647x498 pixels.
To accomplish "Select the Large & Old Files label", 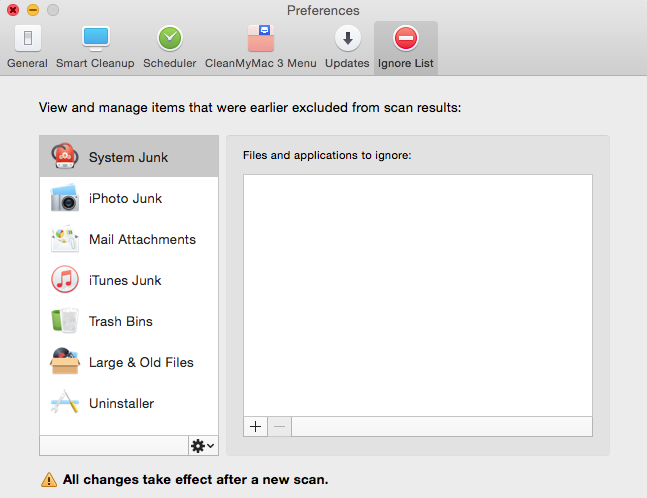I will click(141, 362).
